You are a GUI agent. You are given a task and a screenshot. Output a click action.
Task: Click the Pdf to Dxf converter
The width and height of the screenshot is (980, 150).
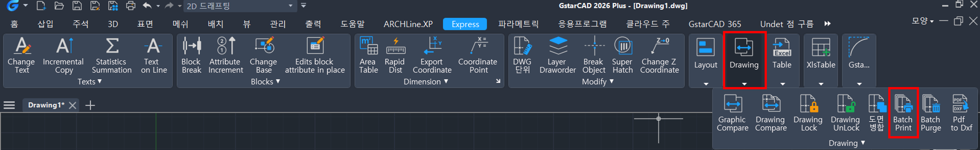961,112
